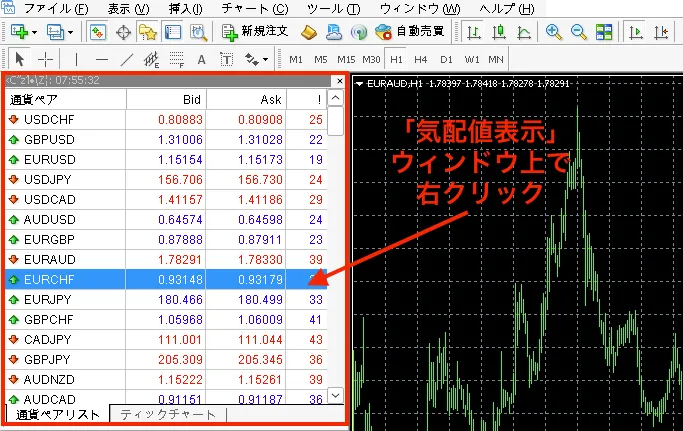The width and height of the screenshot is (683, 431).
Task: Open the ツール (T) menu
Action: (334, 8)
